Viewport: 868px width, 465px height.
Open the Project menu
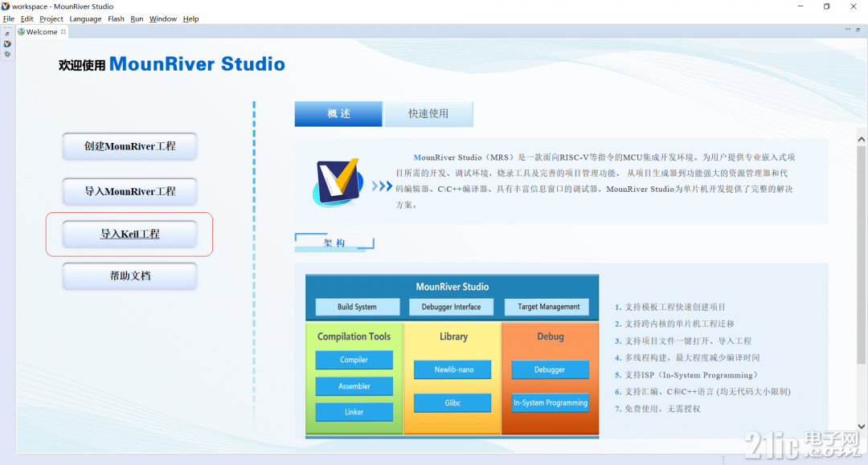[51, 18]
